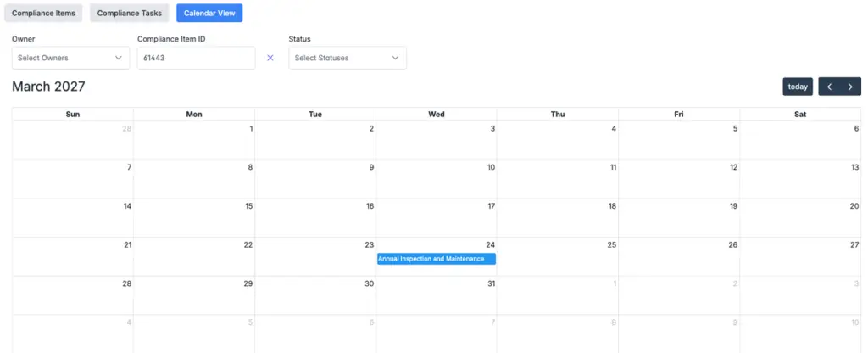Click the Compliance Item ID input field
The height and width of the screenshot is (353, 868).
tap(196, 58)
